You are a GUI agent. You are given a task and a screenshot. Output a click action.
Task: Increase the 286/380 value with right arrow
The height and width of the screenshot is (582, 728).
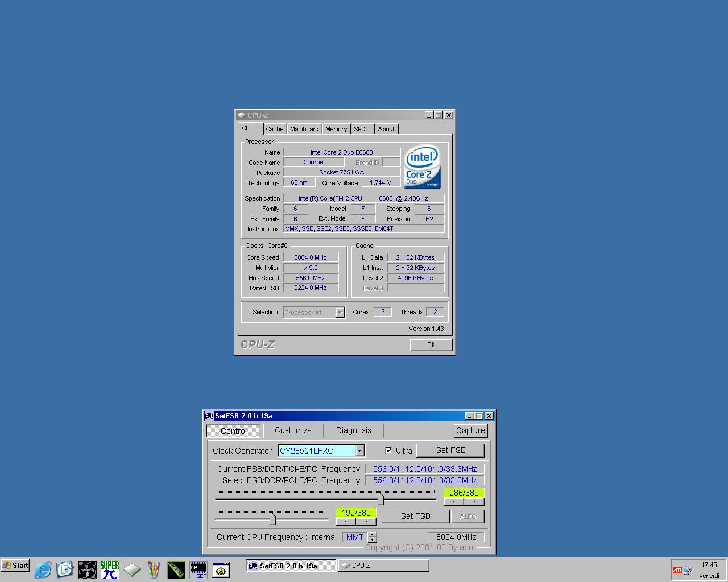[x=474, y=502]
